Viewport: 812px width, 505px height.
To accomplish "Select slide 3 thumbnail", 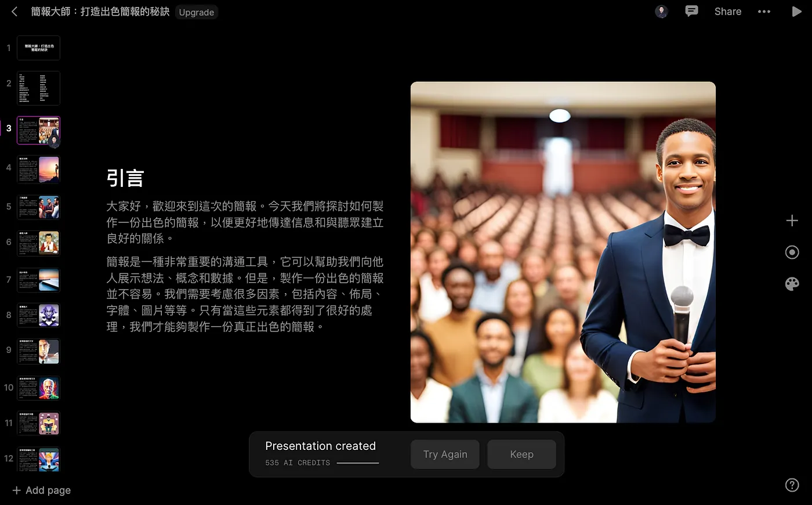I will [x=38, y=130].
